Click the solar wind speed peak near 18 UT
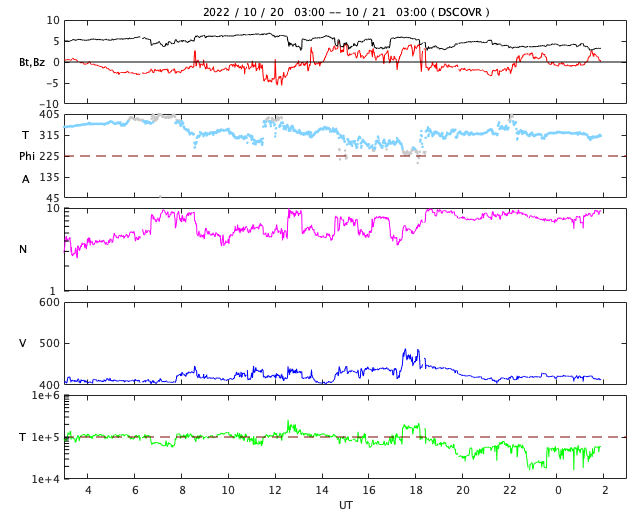This screenshot has width=640, height=512. [405, 350]
